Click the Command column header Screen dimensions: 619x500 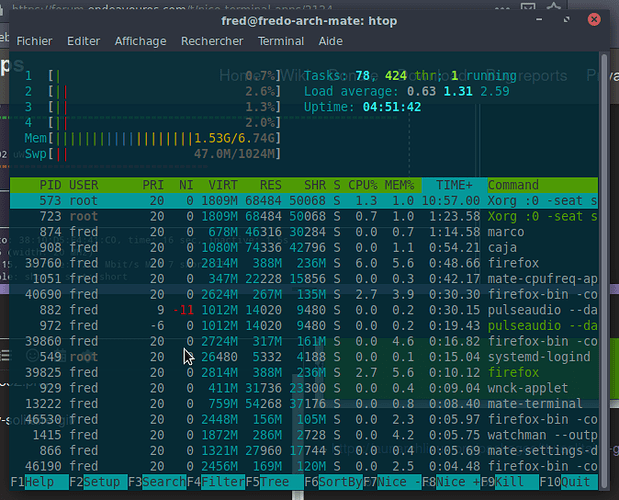tap(513, 185)
